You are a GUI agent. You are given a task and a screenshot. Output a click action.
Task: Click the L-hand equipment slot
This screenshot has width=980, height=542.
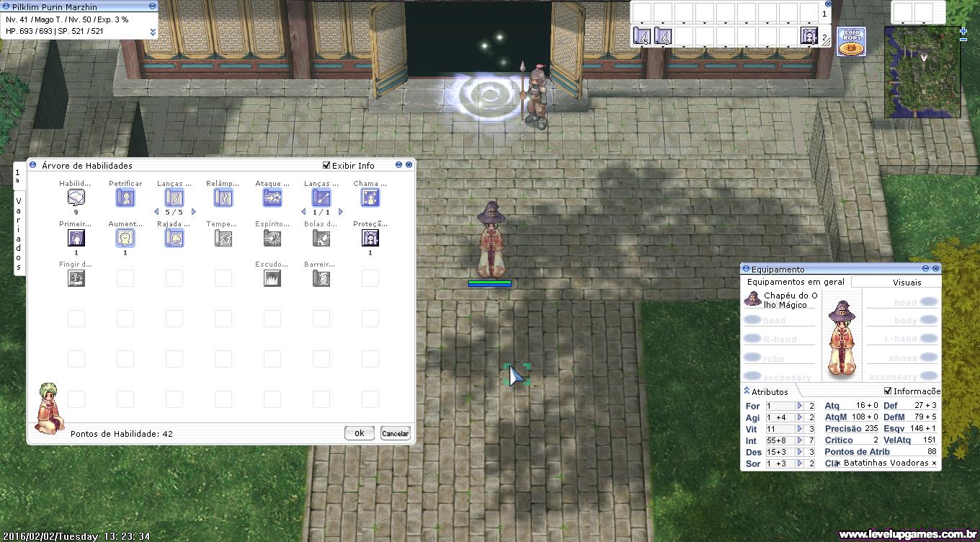(901, 339)
